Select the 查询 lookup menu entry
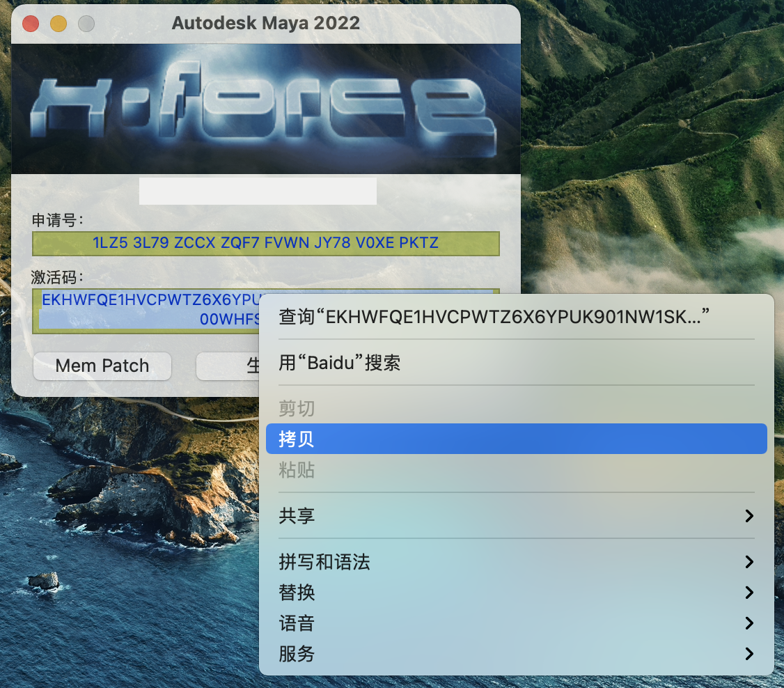 (x=516, y=317)
